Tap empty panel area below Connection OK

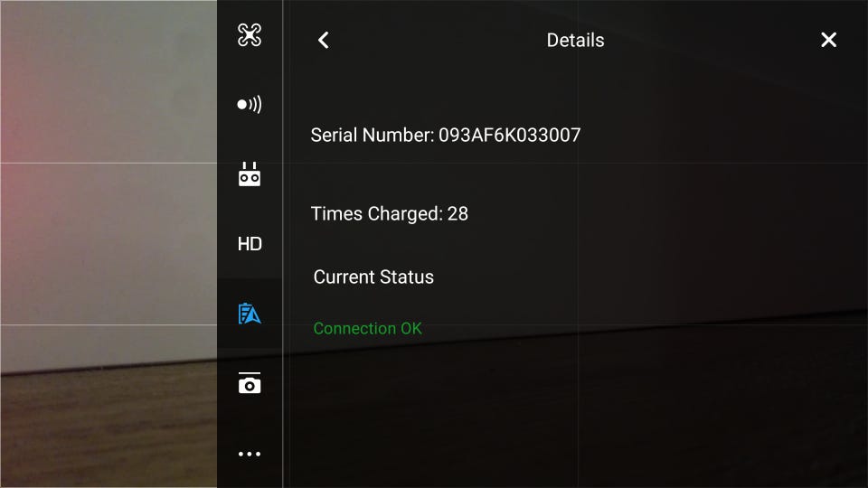point(576,415)
